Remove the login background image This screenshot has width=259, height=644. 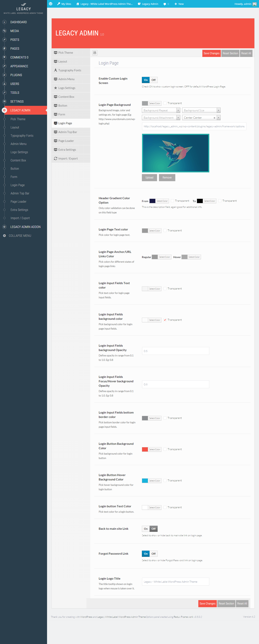point(167,178)
